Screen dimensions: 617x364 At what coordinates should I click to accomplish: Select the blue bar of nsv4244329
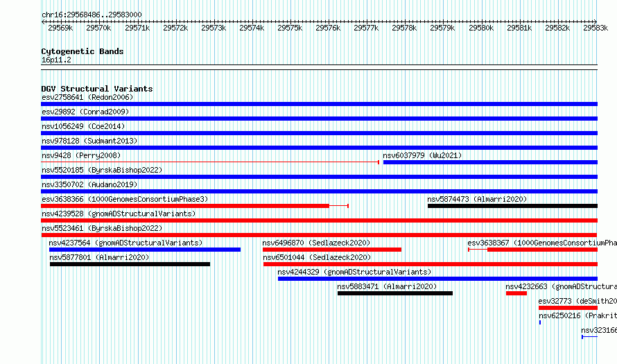click(x=437, y=279)
